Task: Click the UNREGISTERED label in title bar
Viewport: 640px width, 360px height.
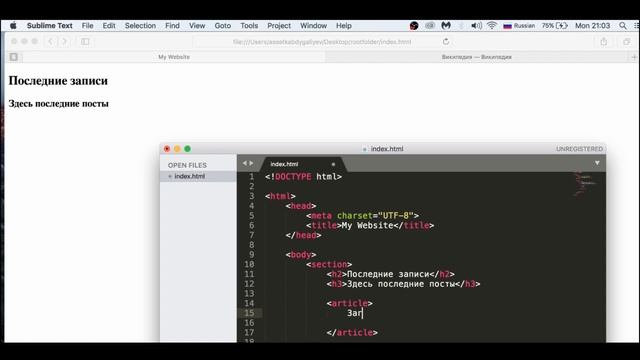Action: click(x=579, y=149)
